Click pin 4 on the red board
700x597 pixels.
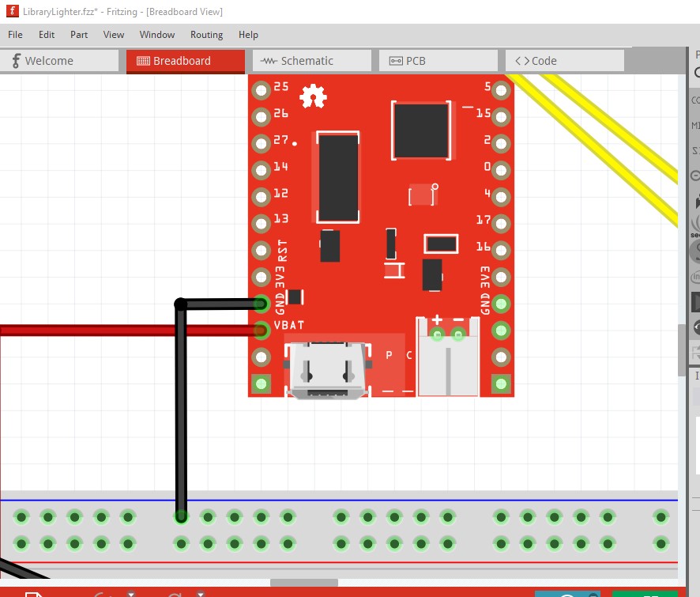[501, 197]
